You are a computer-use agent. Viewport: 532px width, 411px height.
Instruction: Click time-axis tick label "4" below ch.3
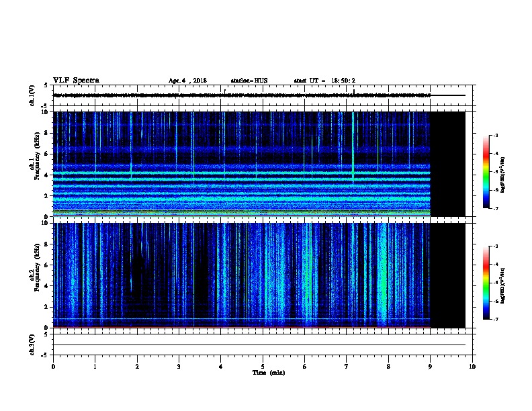click(x=221, y=367)
